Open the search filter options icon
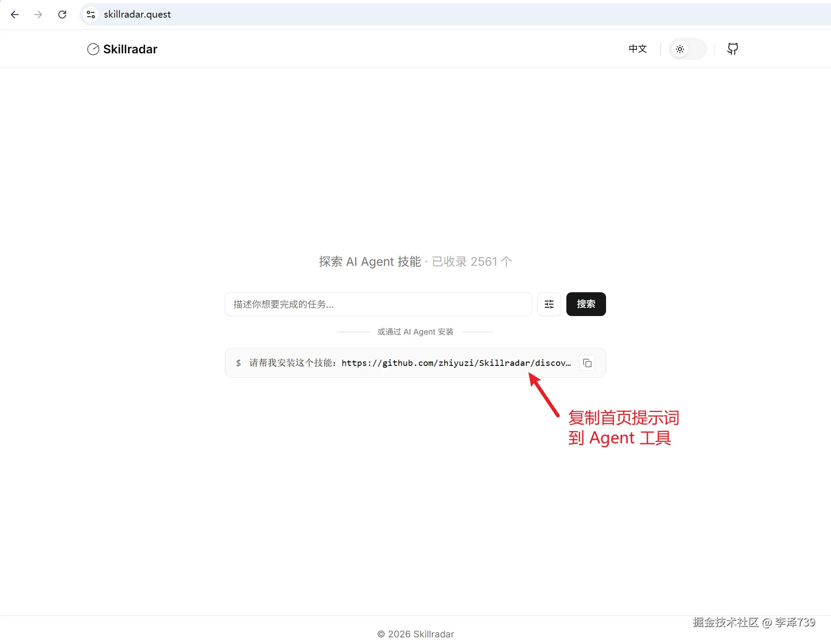Viewport: 831px width, 644px height. [x=549, y=304]
